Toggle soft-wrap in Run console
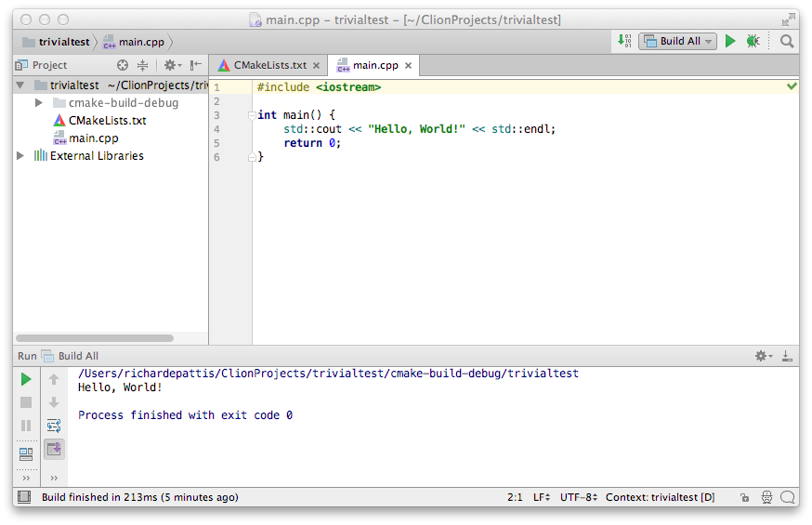Image resolution: width=812 pixels, height=525 pixels. 54,426
